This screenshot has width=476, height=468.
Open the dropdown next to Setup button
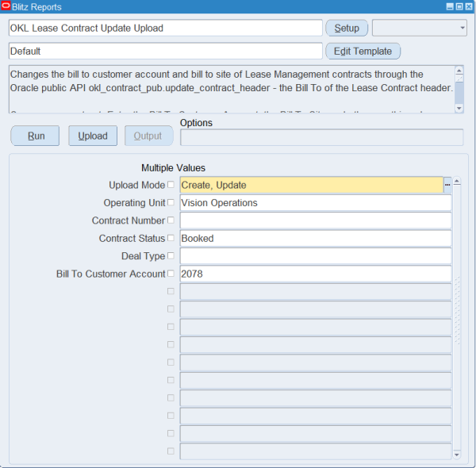point(420,28)
